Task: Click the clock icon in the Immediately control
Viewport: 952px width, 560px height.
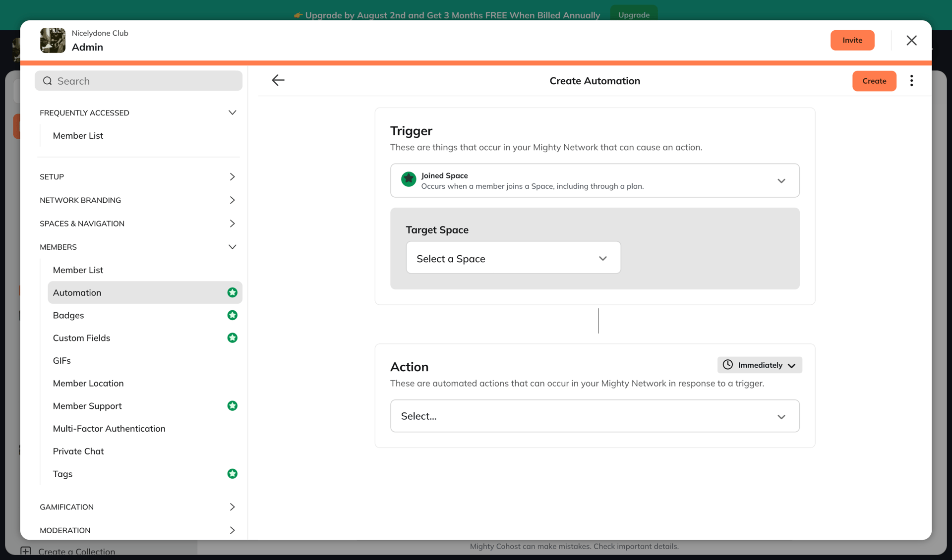Action: click(727, 365)
